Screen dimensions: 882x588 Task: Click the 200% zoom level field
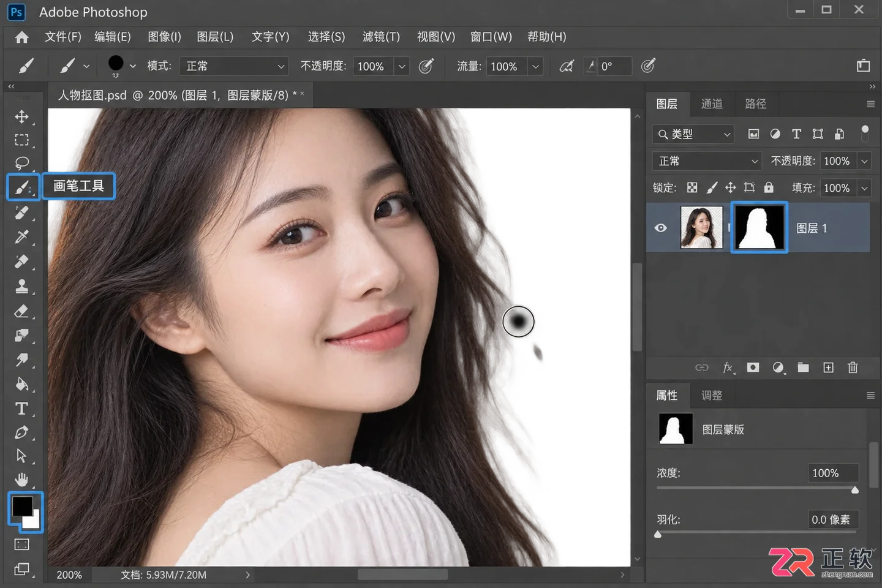click(69, 575)
